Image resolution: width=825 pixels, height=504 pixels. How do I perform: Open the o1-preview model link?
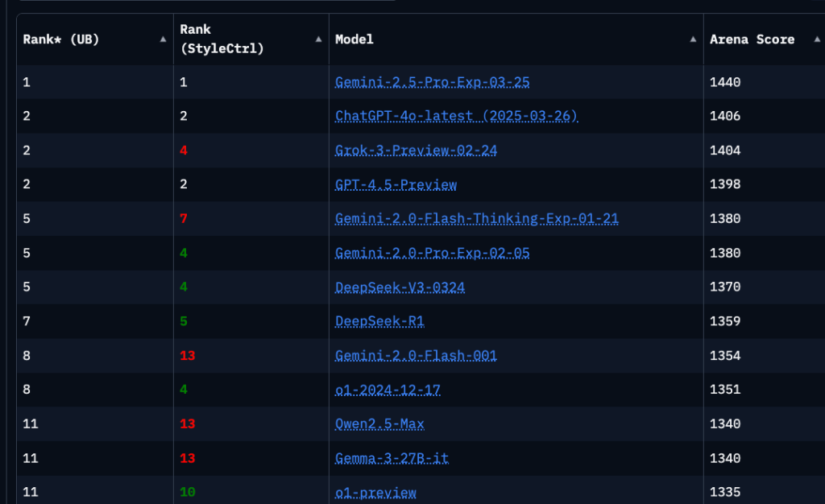pyautogui.click(x=375, y=492)
